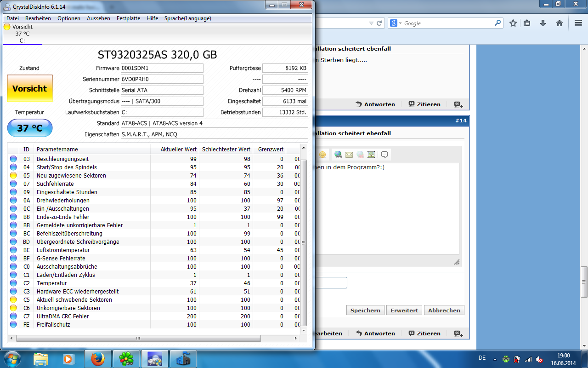Click the Aktueller Wert column header
The image size is (588, 368).
pyautogui.click(x=175, y=149)
